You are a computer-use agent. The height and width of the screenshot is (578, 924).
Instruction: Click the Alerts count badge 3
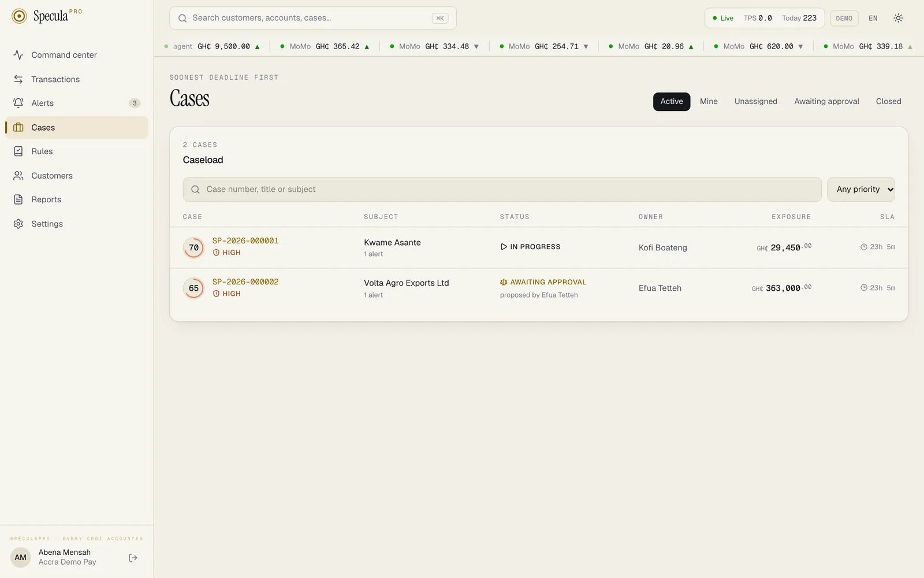135,103
